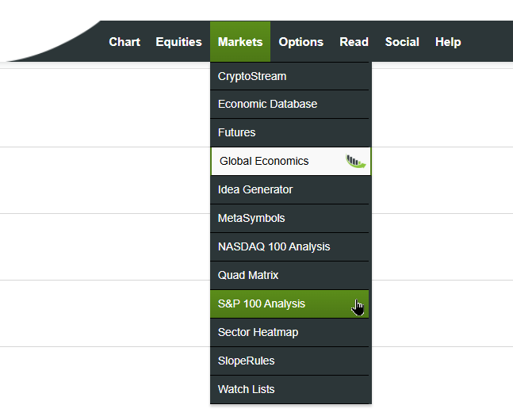
Task: Expand the Options menu
Action: 301,42
